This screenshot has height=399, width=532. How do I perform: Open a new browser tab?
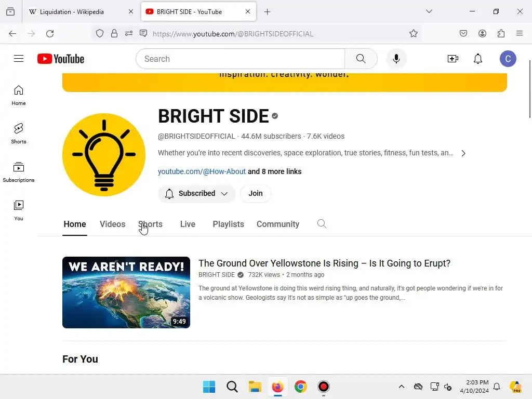pyautogui.click(x=268, y=12)
